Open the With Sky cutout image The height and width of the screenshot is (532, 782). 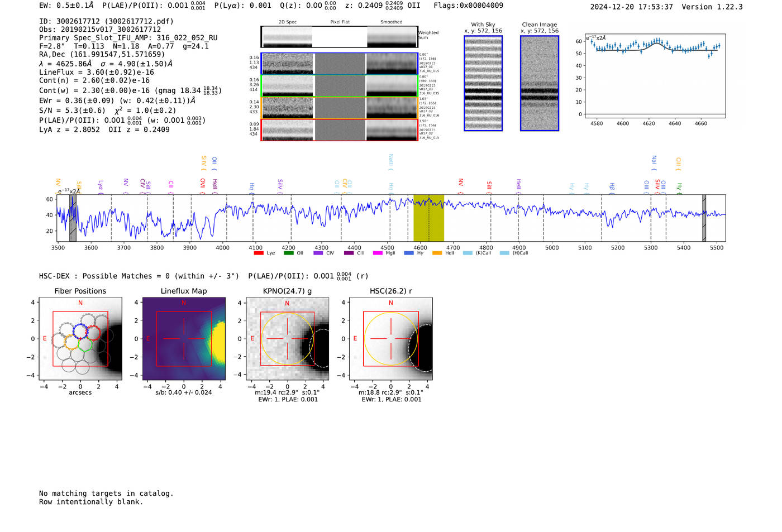tap(483, 83)
